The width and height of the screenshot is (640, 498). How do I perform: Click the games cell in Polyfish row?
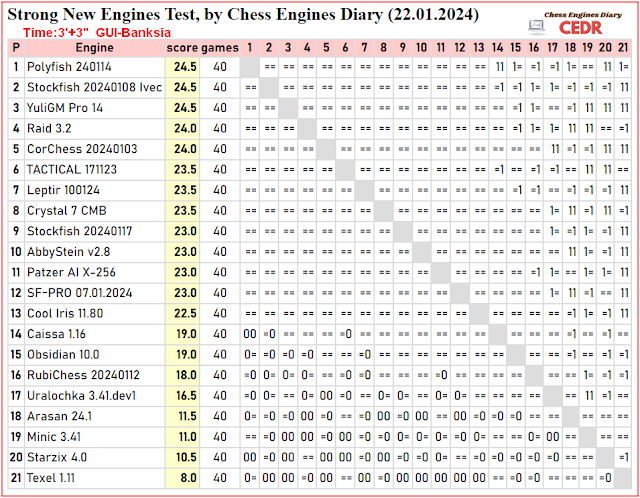pos(220,67)
